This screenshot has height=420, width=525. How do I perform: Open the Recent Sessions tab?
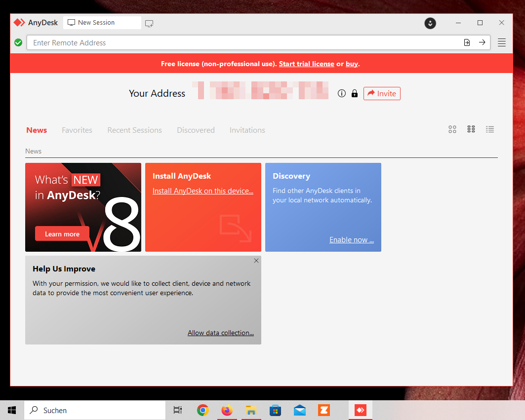point(135,130)
